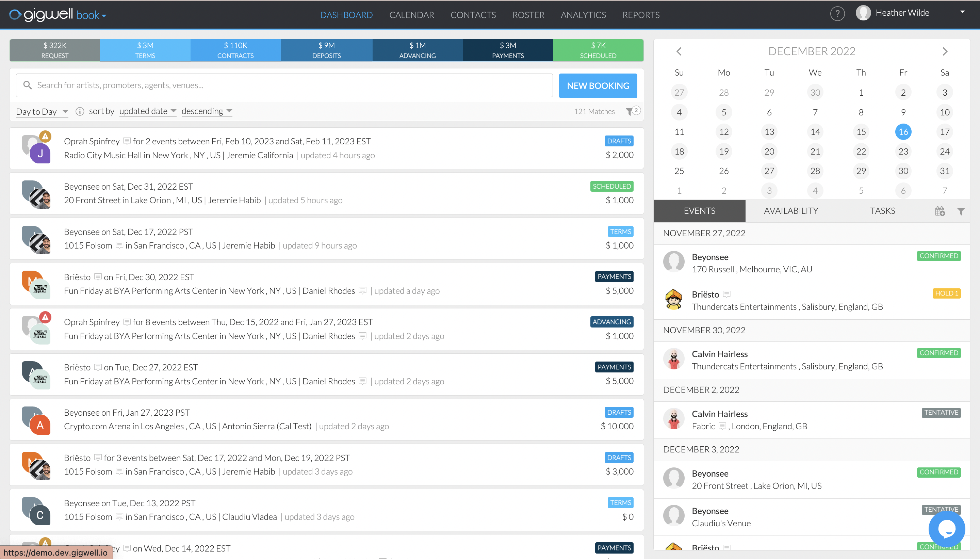Image resolution: width=980 pixels, height=559 pixels.
Task: Click the NEW BOOKING button
Action: point(598,85)
